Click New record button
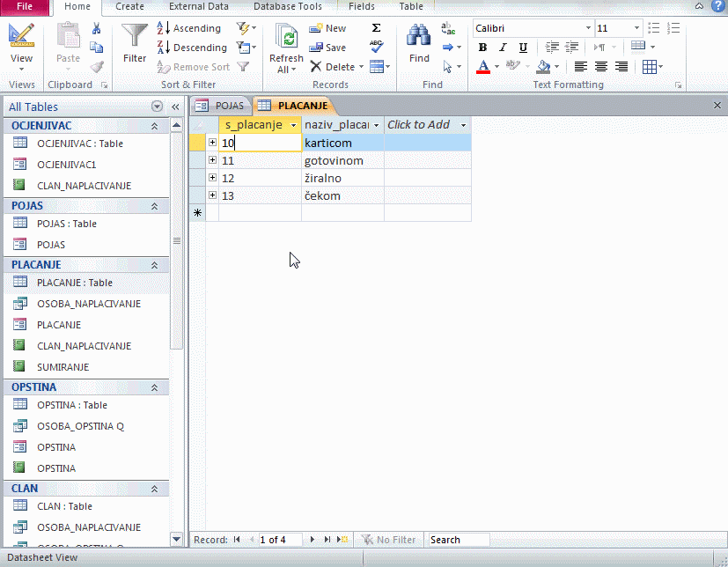The image size is (728, 567). (x=327, y=28)
